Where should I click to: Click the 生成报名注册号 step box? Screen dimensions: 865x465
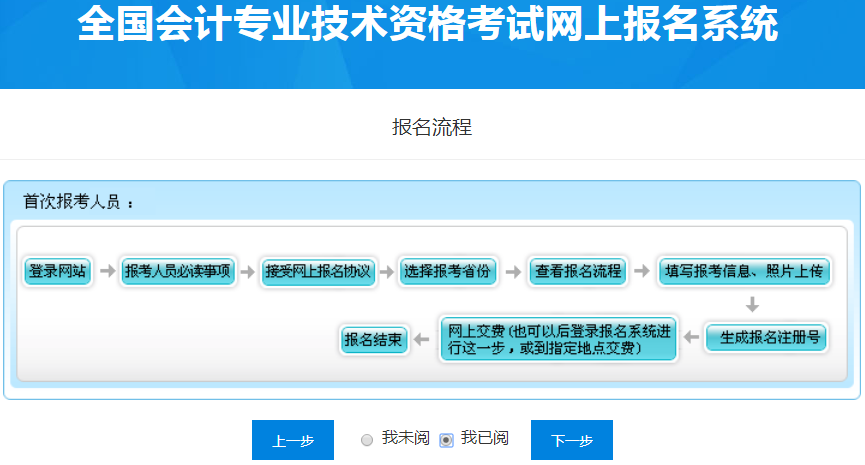(x=765, y=338)
